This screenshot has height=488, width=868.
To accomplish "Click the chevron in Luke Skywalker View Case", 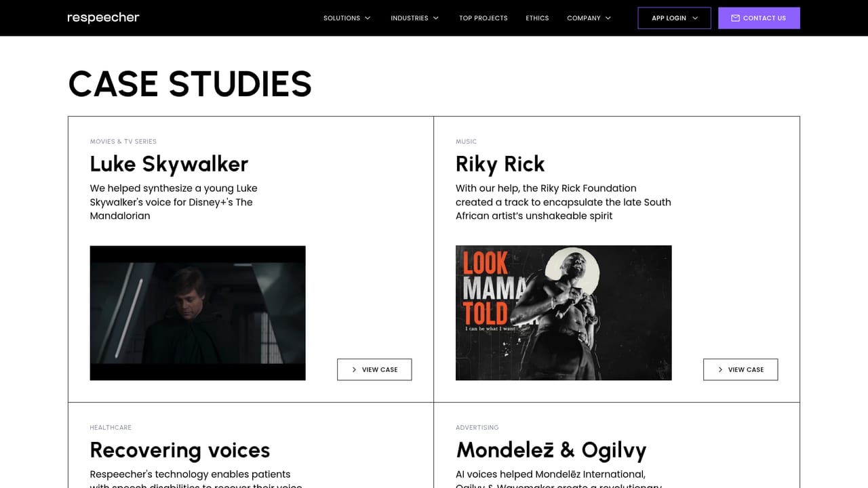I will [x=354, y=369].
